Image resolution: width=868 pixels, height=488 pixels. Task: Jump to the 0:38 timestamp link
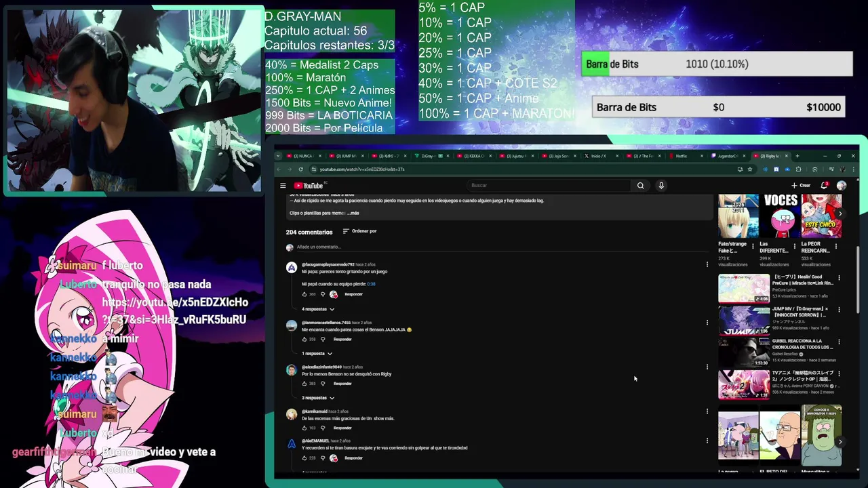click(371, 284)
